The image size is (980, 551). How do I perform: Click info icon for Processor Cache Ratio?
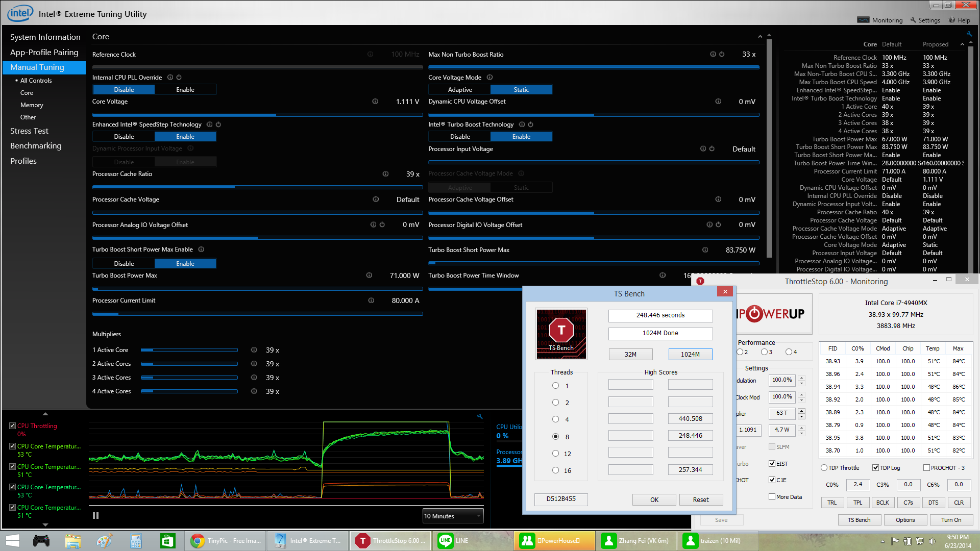(x=385, y=174)
